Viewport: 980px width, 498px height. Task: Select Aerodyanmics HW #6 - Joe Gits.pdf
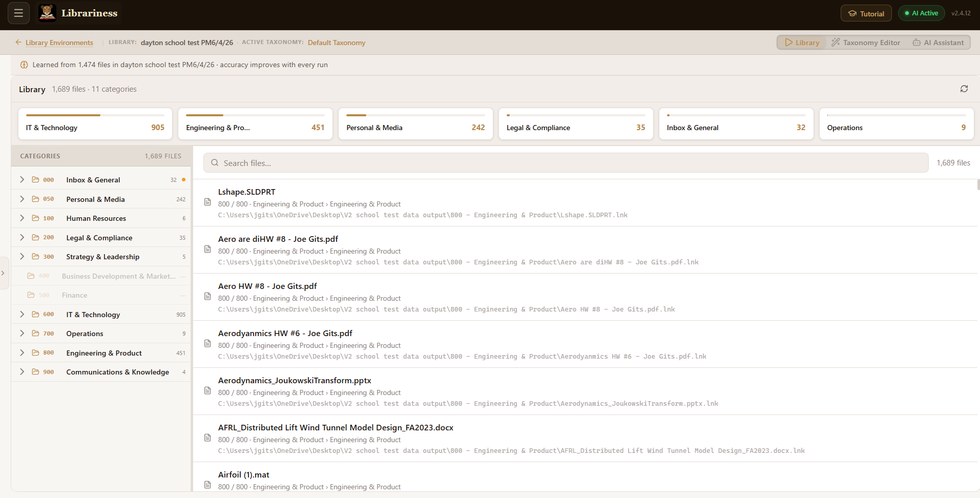pyautogui.click(x=285, y=333)
